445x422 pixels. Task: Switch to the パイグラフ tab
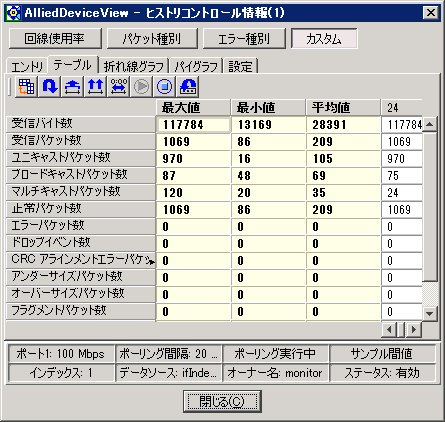(196, 66)
